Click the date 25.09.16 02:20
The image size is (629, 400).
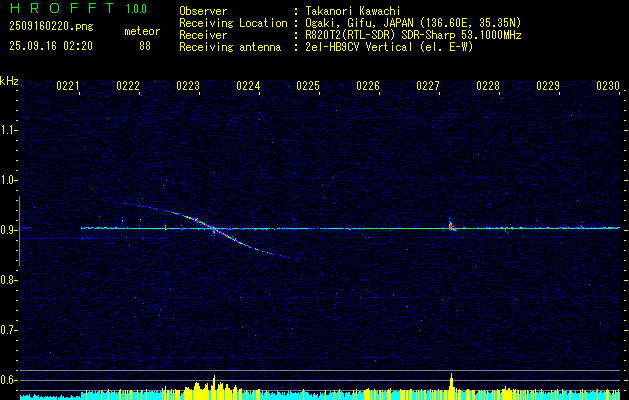pos(51,46)
